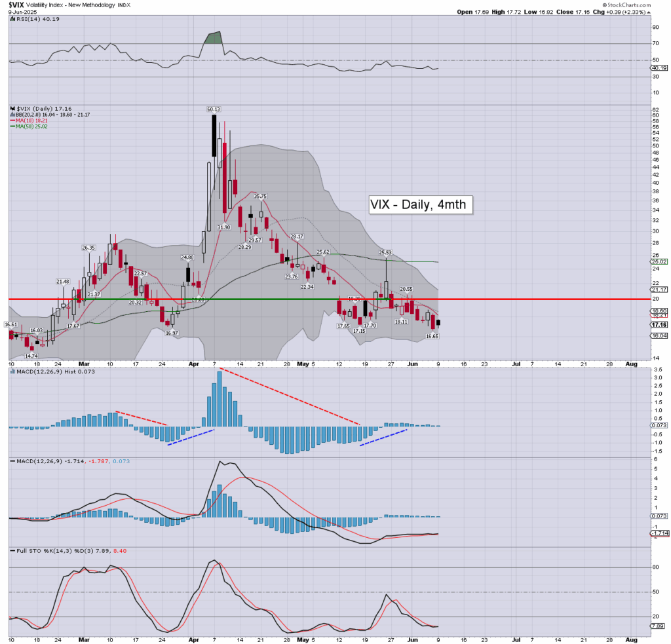This screenshot has width=671, height=644.
Task: Click the Full STO legend line marker
Action: (11, 551)
